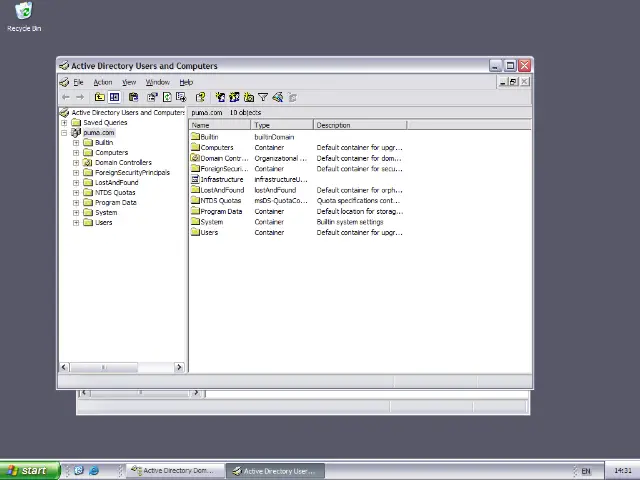Click the MMC console icon in menu bar
The width and height of the screenshot is (640, 480).
pos(64,82)
